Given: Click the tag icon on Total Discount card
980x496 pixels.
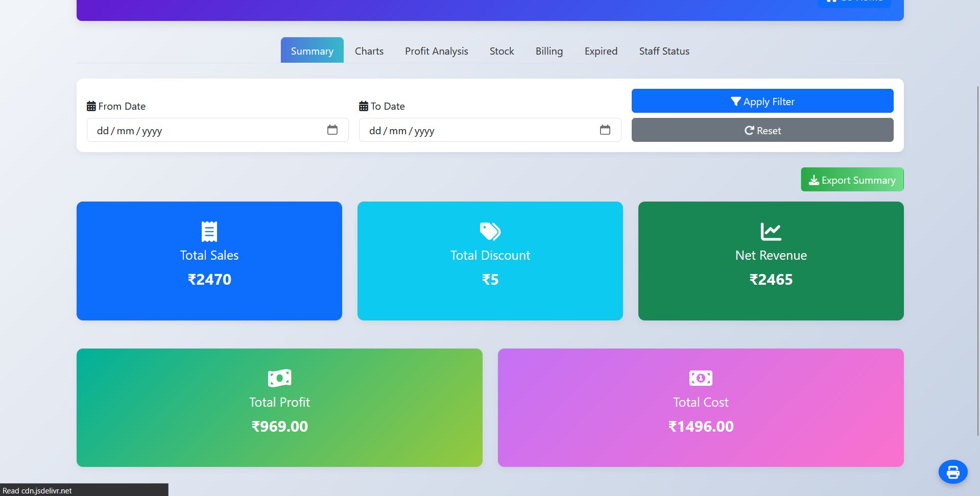Looking at the screenshot, I should tap(490, 231).
